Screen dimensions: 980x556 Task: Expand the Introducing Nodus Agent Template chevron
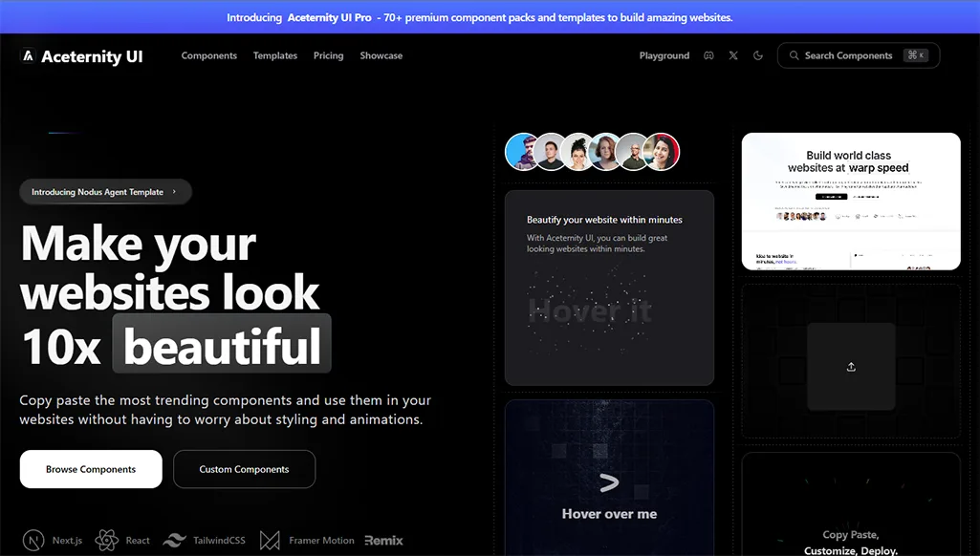tap(174, 192)
